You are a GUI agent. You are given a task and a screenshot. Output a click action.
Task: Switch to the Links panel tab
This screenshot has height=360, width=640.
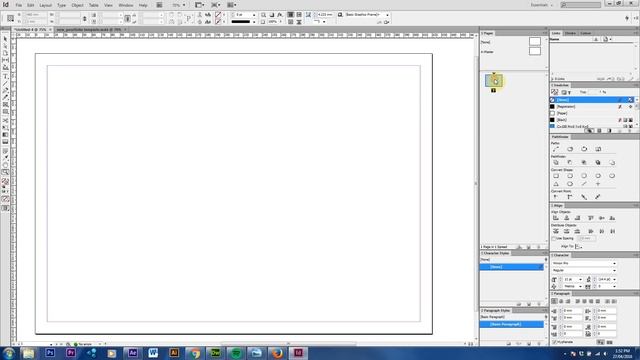pos(556,33)
